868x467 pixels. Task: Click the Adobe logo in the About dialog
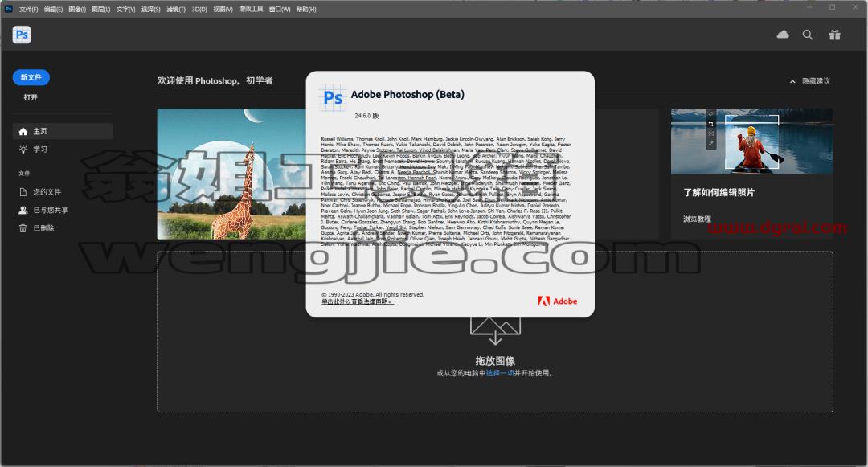coord(558,301)
